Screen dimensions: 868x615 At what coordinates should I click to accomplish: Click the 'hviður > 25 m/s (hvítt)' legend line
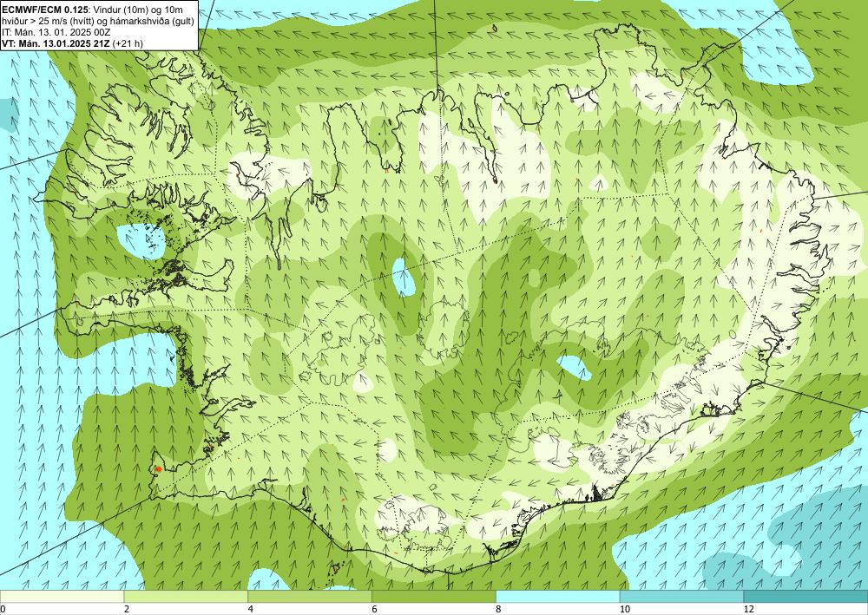pos(98,21)
